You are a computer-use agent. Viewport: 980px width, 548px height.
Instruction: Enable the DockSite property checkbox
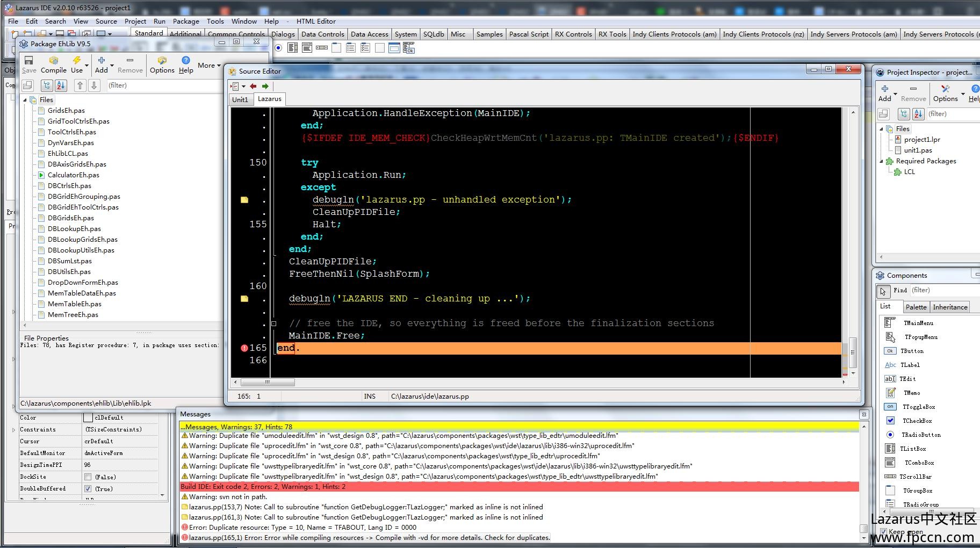click(88, 477)
